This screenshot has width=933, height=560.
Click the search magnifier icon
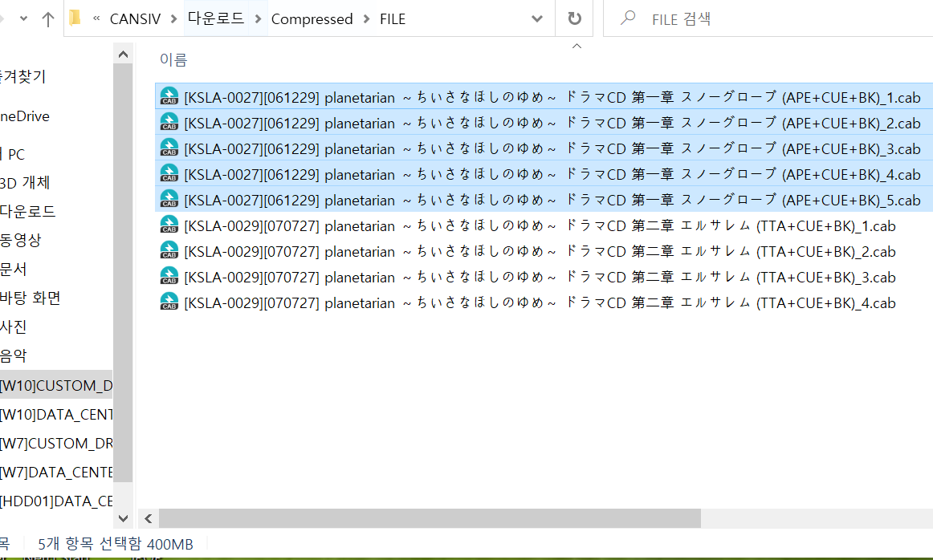click(x=627, y=18)
